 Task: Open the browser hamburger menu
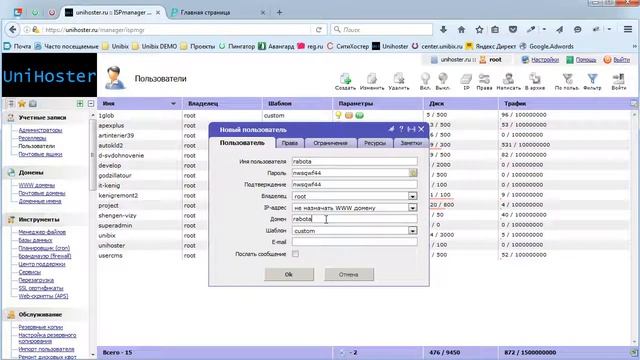click(x=628, y=29)
